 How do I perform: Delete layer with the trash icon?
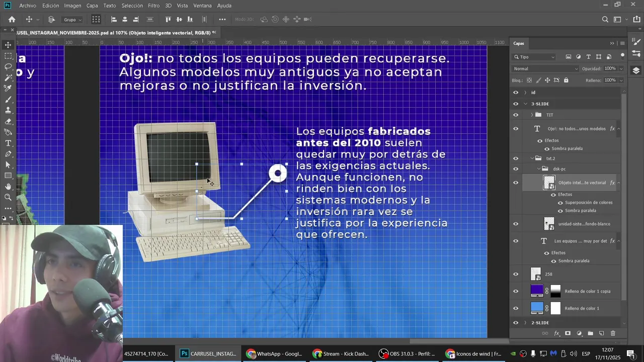point(613,333)
